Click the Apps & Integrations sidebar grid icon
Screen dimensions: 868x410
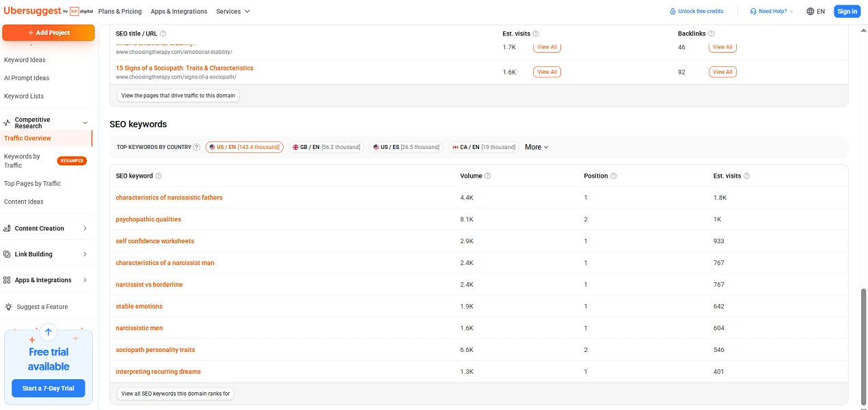pyautogui.click(x=7, y=280)
